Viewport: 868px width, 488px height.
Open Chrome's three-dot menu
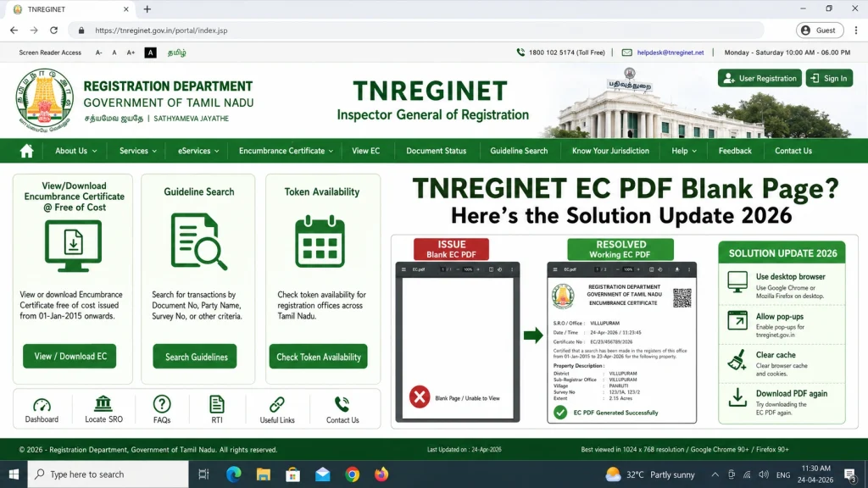pos(856,30)
